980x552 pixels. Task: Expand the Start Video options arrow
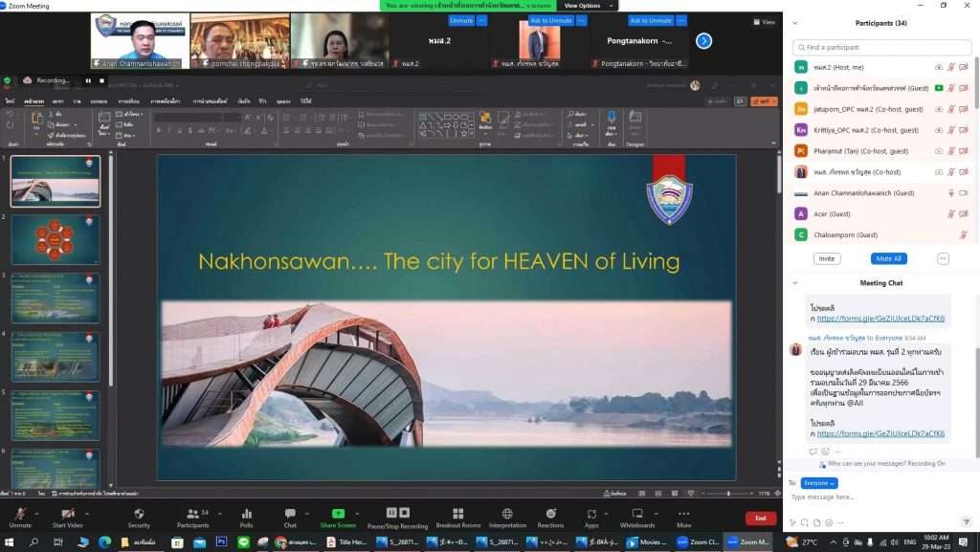[87, 514]
